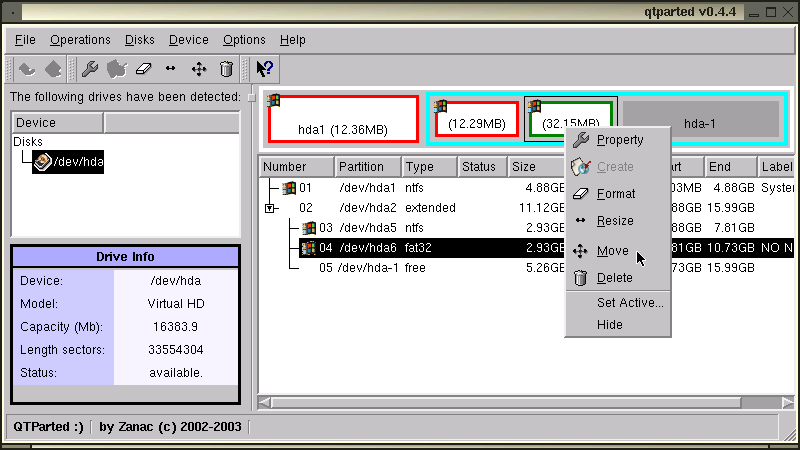Select the (12.29MB) partition block
Screen dimensions: 800x450
477,119
